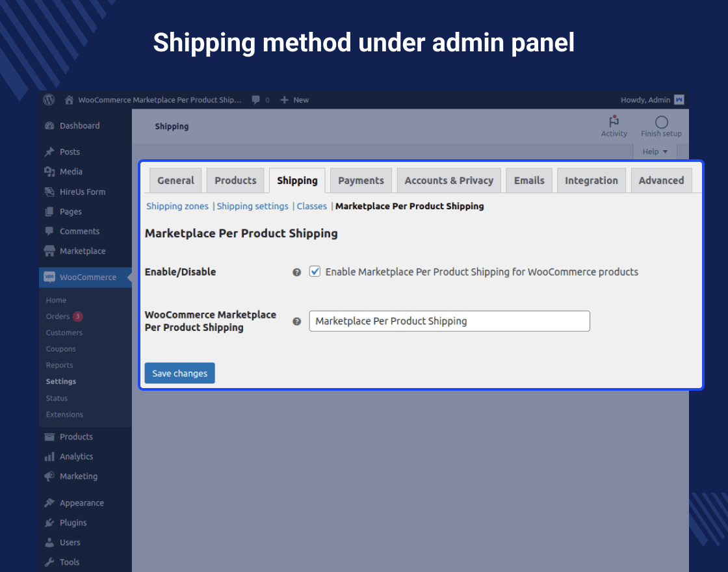Click the Posts pin icon
The width and height of the screenshot is (728, 572).
pos(49,152)
